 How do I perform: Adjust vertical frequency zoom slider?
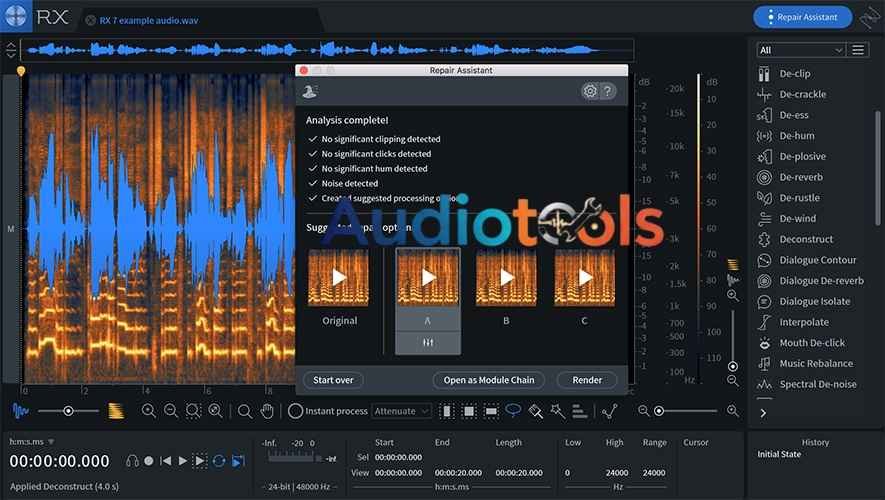tap(733, 366)
